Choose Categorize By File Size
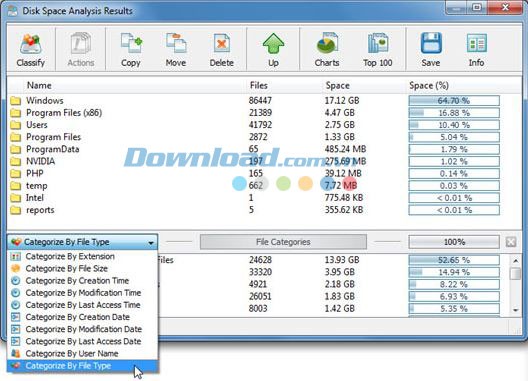Image resolution: width=528 pixels, height=381 pixels. click(82, 268)
